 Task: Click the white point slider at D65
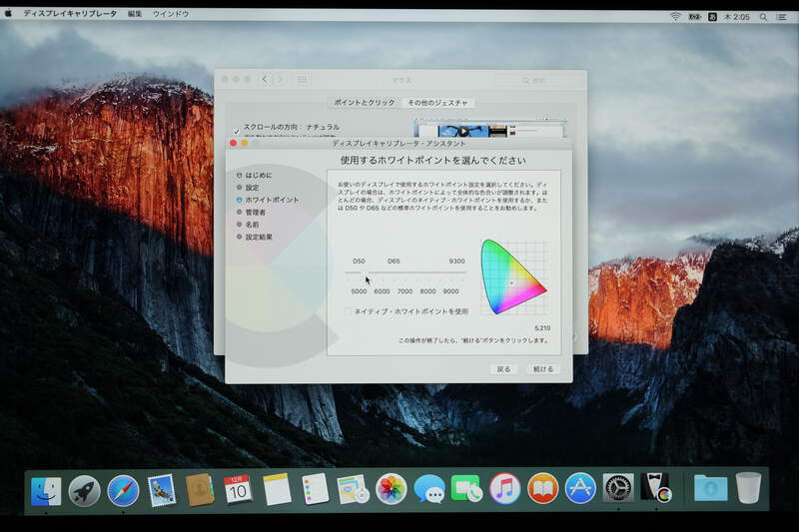coord(394,273)
